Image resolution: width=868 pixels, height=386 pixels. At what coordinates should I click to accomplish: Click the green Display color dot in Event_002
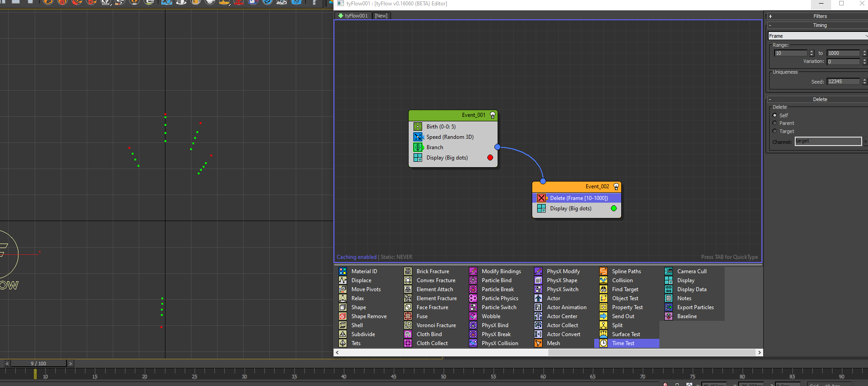[x=614, y=209]
